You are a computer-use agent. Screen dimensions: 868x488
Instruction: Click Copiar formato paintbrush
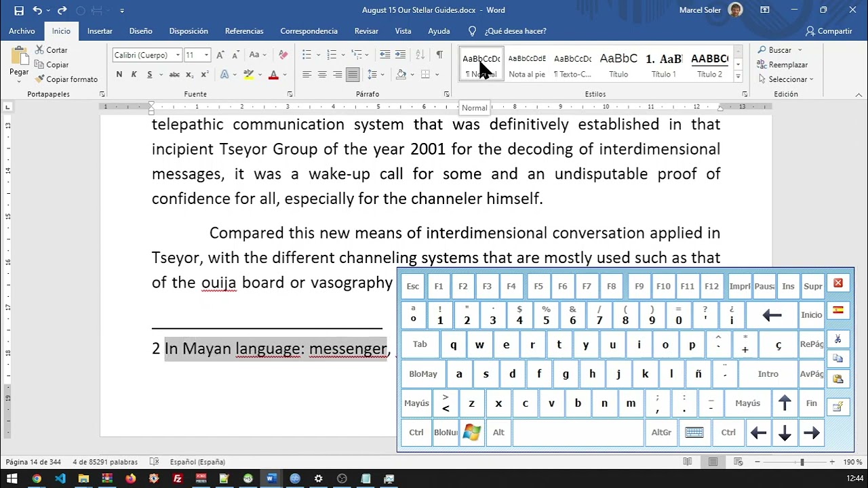pos(66,79)
